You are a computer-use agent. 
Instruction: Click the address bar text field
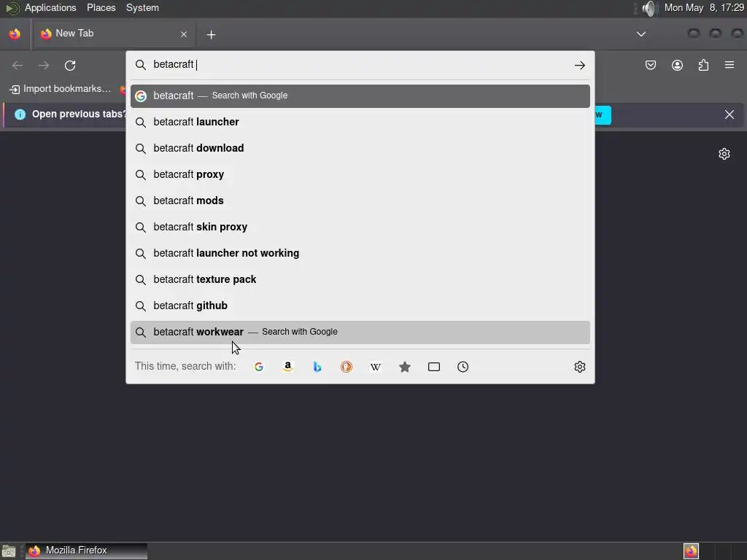[360, 65]
